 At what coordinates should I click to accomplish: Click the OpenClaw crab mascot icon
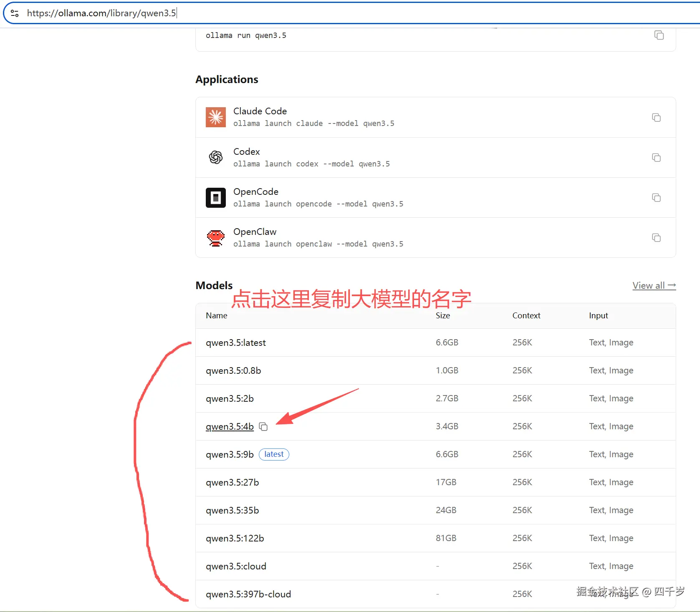coord(215,237)
